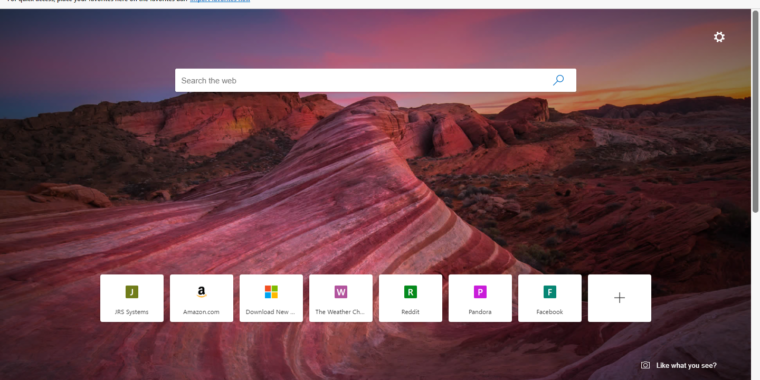Click the 'Like what you see?' link
The image size is (760, 380).
tap(686, 365)
